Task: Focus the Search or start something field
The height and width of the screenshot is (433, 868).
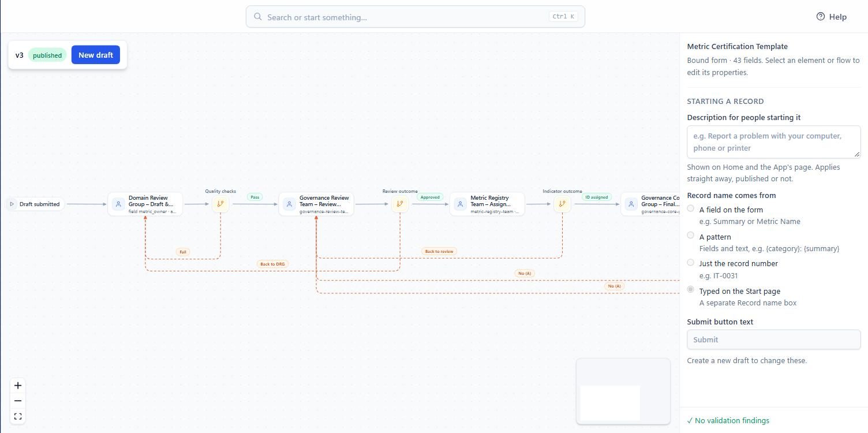Action: coord(416,17)
